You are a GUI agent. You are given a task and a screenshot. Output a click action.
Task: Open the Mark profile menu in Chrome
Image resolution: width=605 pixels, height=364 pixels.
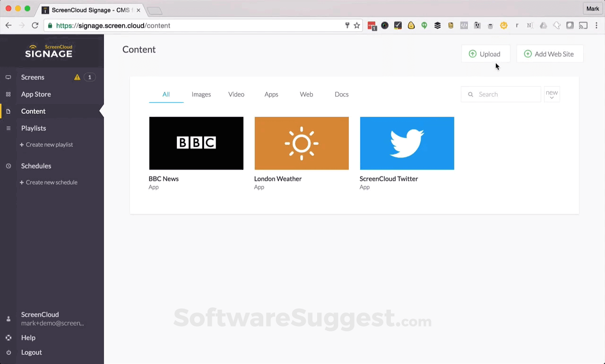(x=592, y=9)
